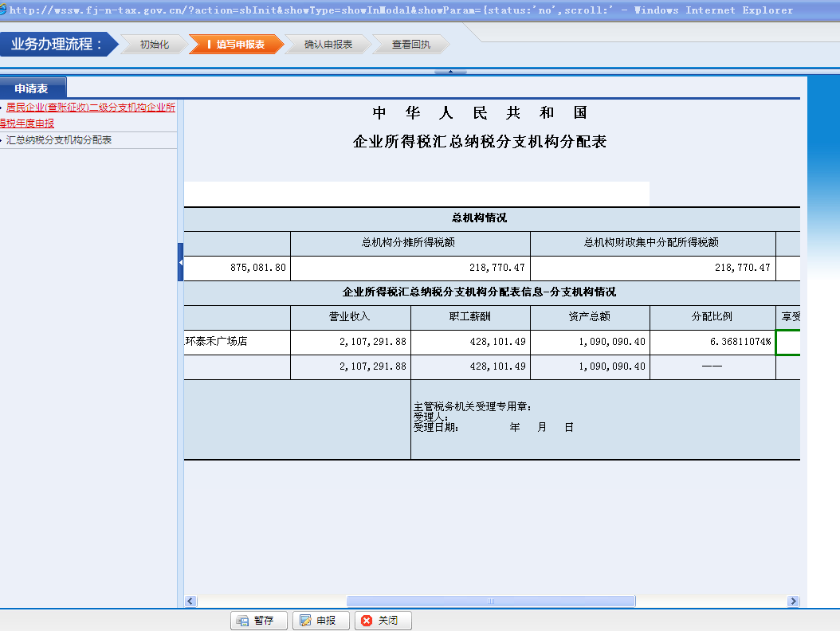
Task: Click the total row 428,101.49 cell
Action: pyautogui.click(x=470, y=367)
